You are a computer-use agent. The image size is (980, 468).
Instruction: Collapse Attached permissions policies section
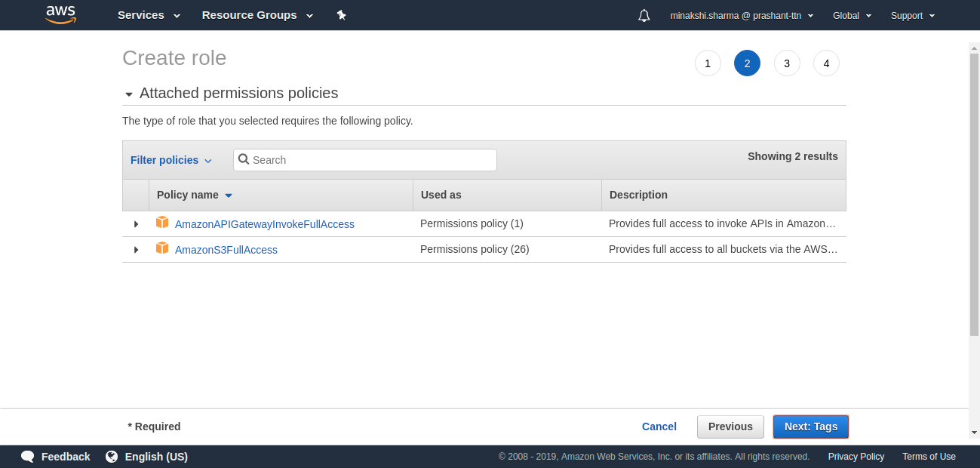[x=129, y=94]
